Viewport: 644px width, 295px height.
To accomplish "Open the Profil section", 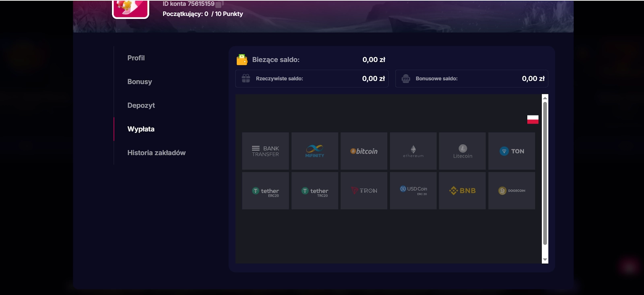I will coord(136,58).
